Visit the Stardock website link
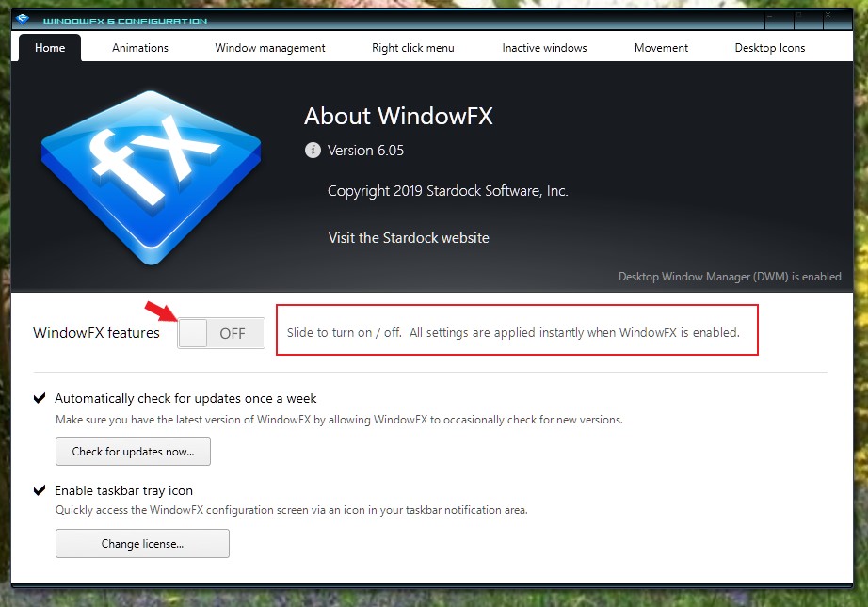The height and width of the screenshot is (607, 868). pos(409,238)
